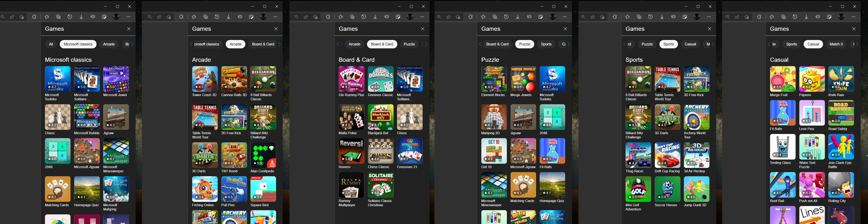Select Match 3 chip in Casual panel

coord(836,44)
